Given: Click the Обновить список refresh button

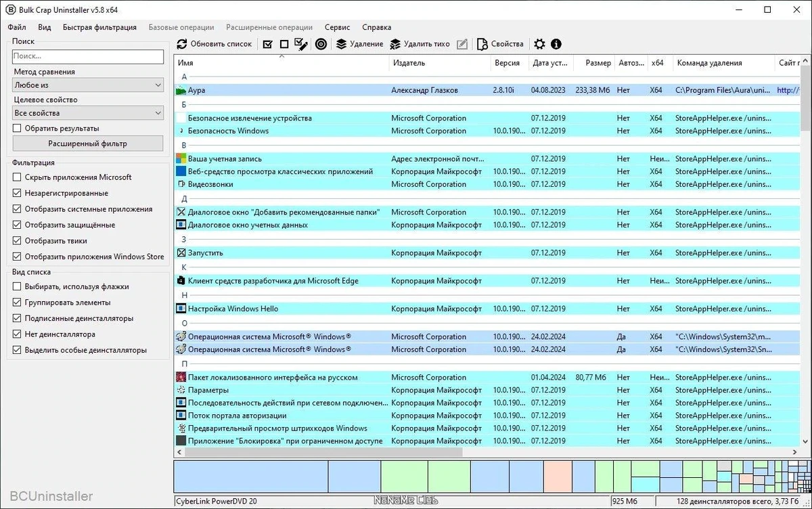Looking at the screenshot, I should click(215, 44).
